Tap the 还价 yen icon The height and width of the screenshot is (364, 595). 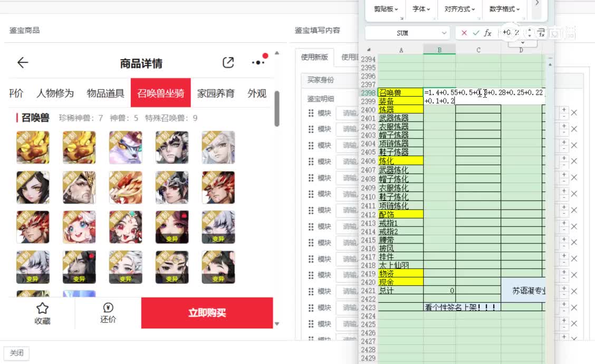tap(108, 308)
